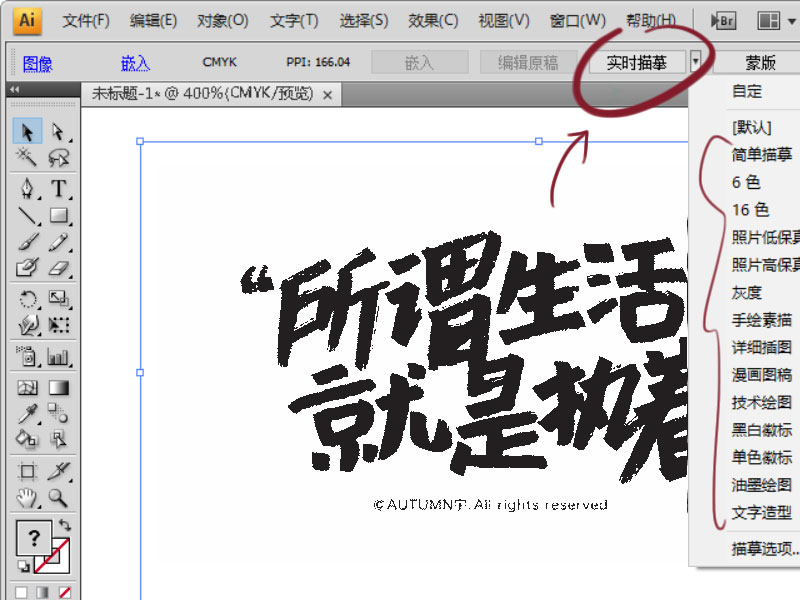Choose 黑白徽标 tracing preset
Screen dimensions: 800x600
pos(761,430)
